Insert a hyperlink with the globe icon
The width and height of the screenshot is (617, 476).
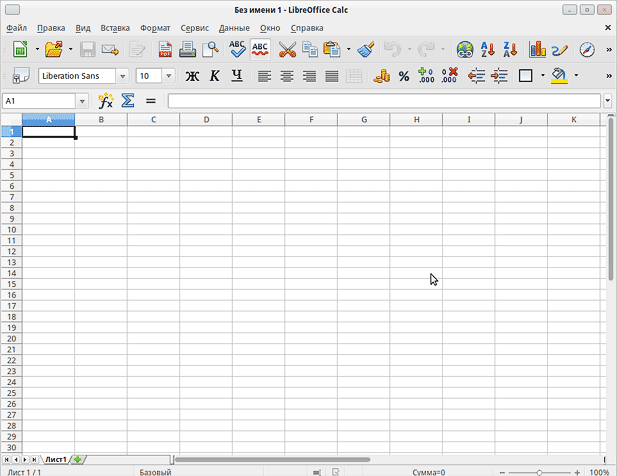tap(465, 50)
